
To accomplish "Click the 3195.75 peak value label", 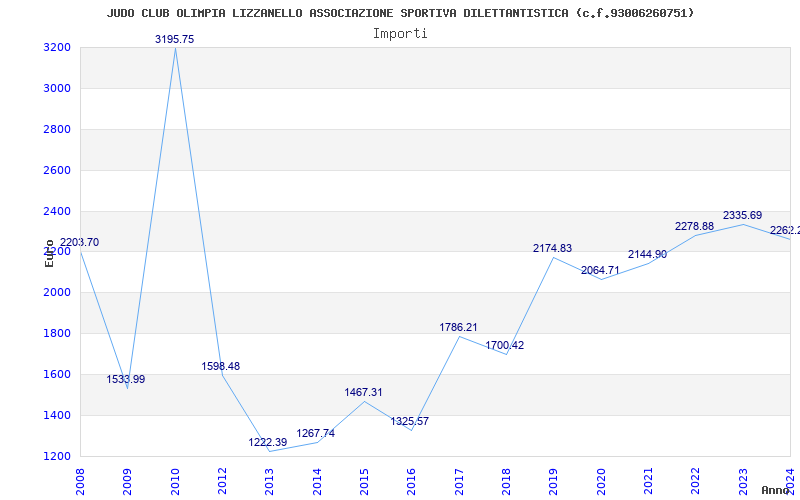I will pos(174,39).
